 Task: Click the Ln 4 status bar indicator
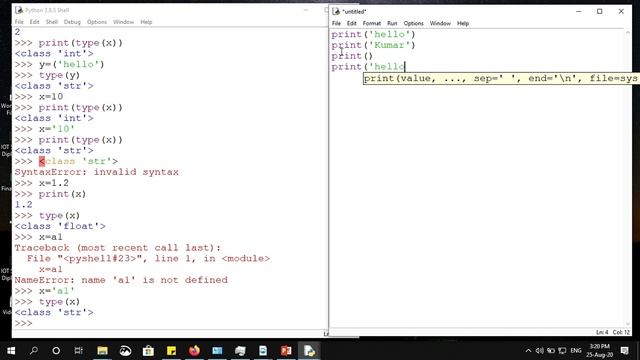[602, 332]
